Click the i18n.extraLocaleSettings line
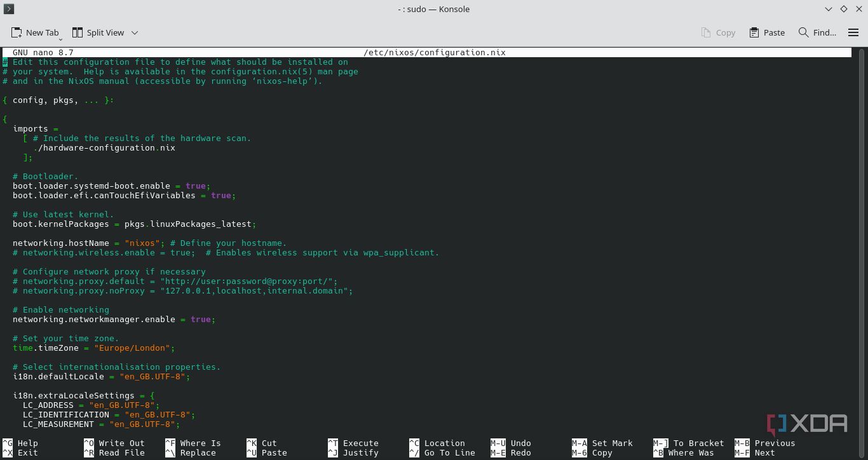Image resolution: width=868 pixels, height=460 pixels. (x=84, y=396)
